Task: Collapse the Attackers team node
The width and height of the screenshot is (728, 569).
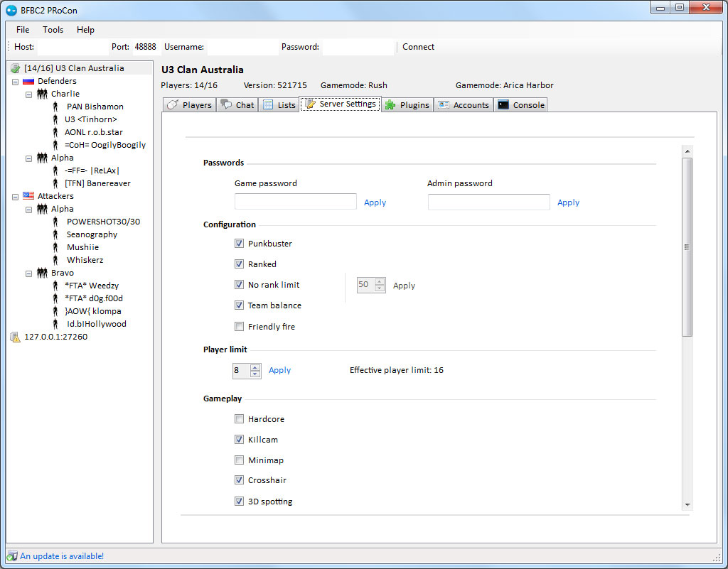Action: pos(16,197)
